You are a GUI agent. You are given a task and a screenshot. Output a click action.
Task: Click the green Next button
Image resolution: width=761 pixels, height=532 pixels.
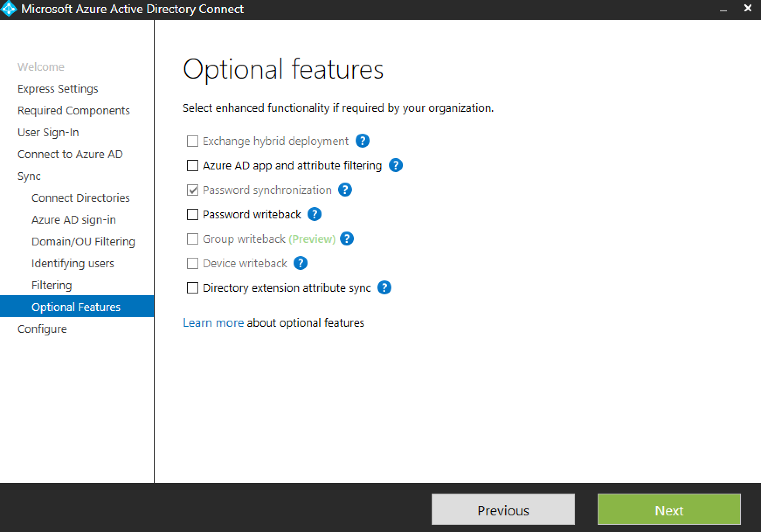669,509
